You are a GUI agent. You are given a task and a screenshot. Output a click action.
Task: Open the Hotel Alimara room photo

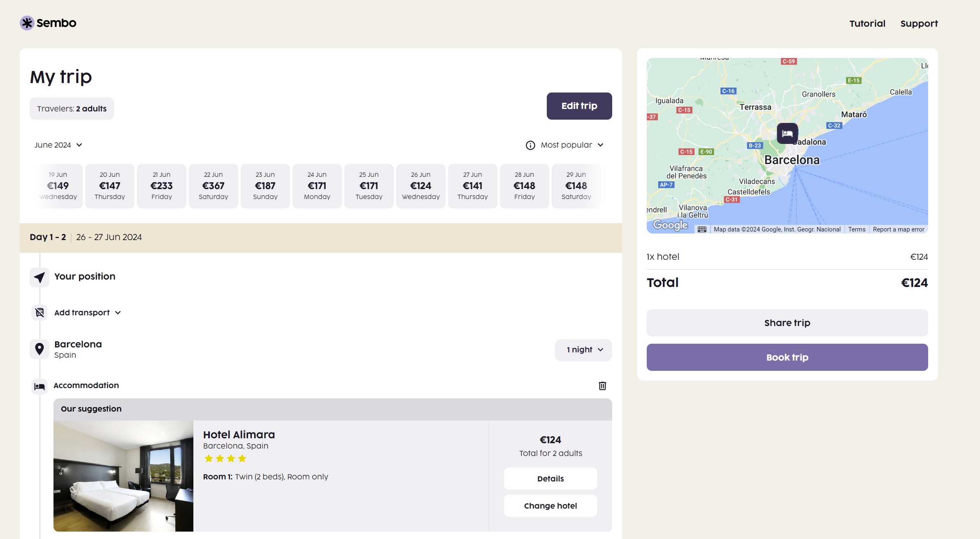pyautogui.click(x=123, y=476)
